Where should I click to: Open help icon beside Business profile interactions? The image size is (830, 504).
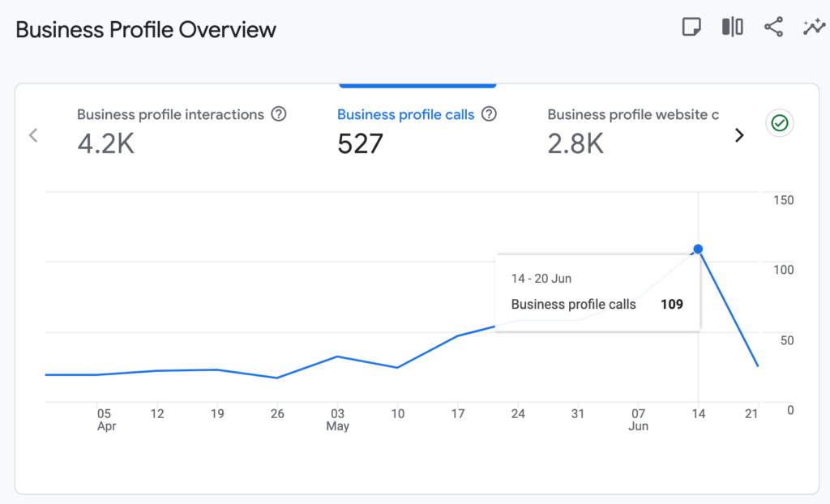point(279,113)
